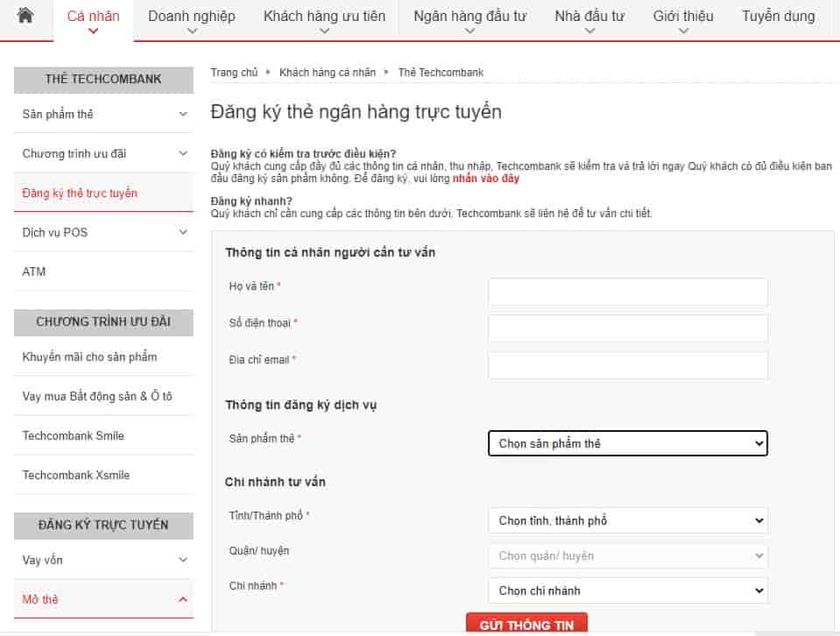Click the CHƯƠNG TRÌNH ƯU ĐÃI sidebar header
Image resolution: width=840 pixels, height=636 pixels.
coord(103,322)
